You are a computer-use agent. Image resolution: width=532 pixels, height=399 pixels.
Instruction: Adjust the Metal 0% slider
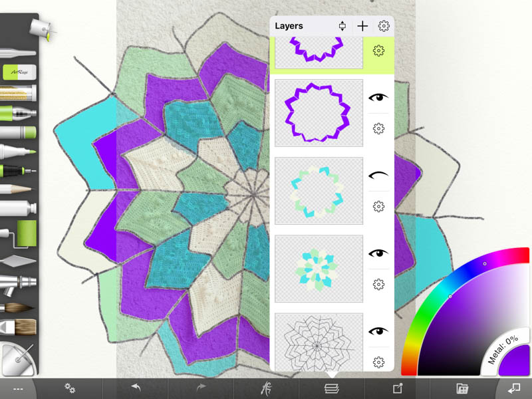coord(503,350)
